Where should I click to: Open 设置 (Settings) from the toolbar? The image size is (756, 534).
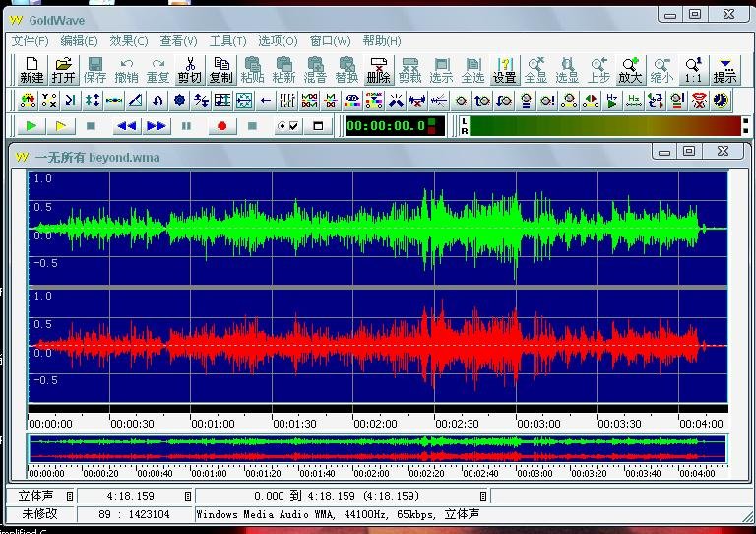(504, 70)
